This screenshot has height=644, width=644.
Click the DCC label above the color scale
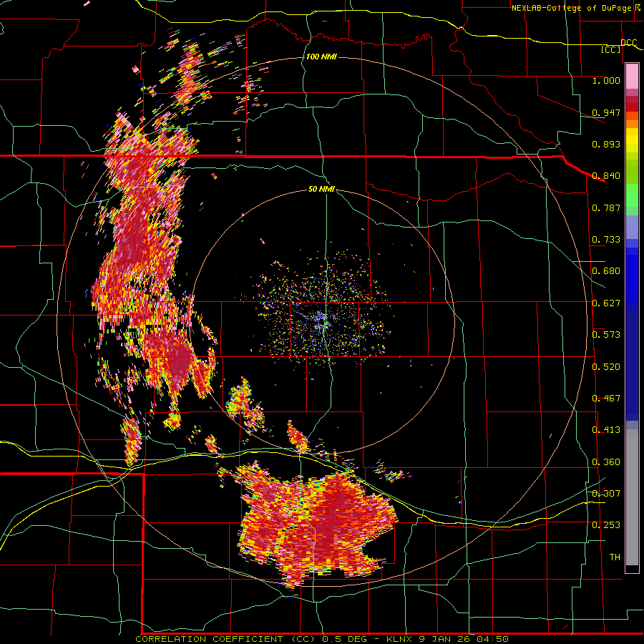(x=628, y=43)
